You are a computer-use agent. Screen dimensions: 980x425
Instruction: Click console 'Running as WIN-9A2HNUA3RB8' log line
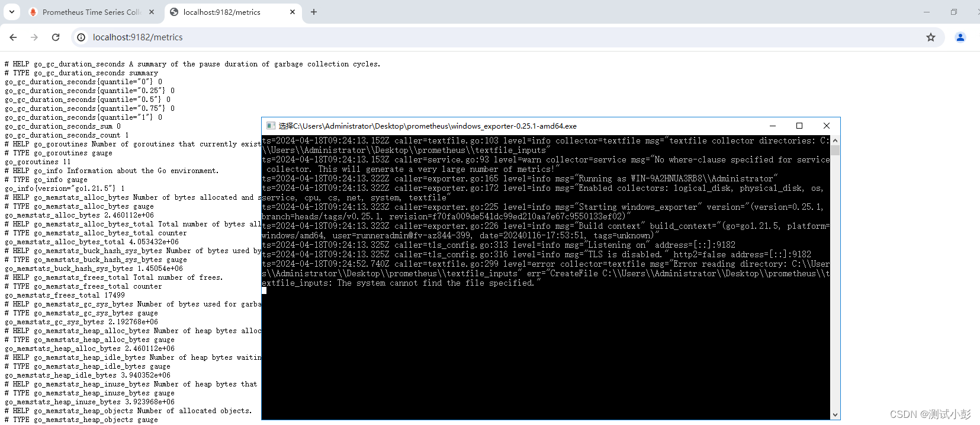[x=520, y=178]
